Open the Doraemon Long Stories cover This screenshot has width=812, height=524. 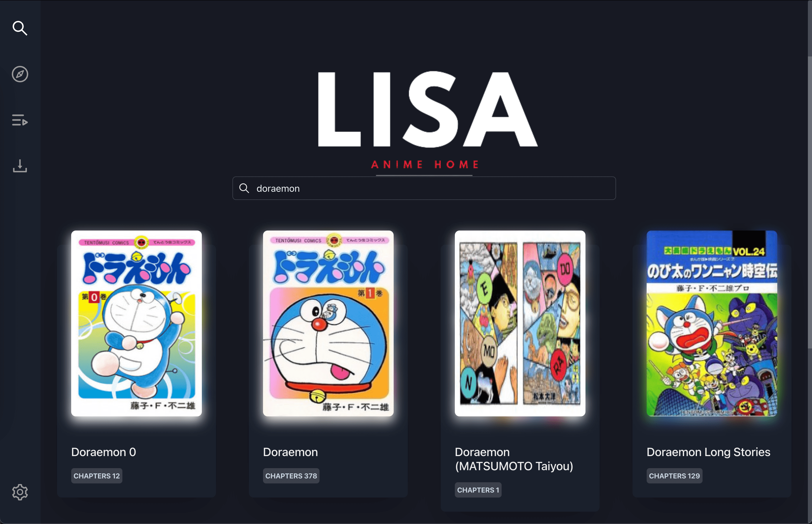[x=712, y=323]
